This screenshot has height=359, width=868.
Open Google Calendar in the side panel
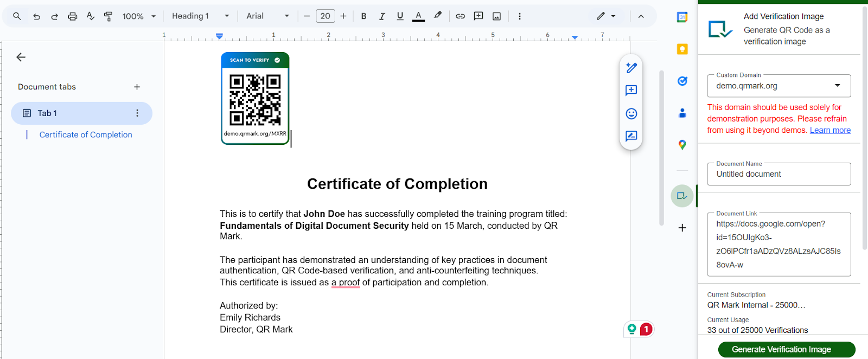682,17
